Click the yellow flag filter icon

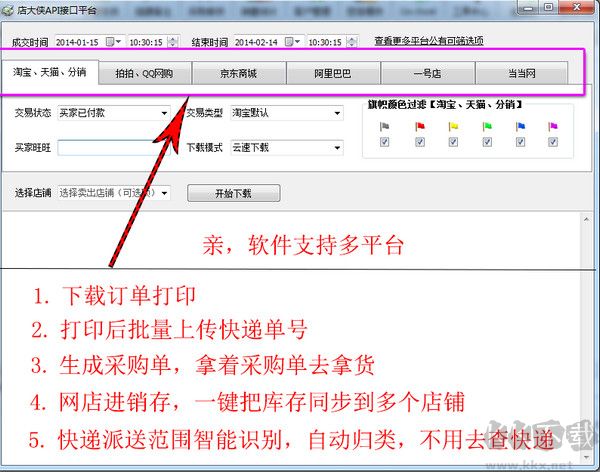(x=453, y=126)
